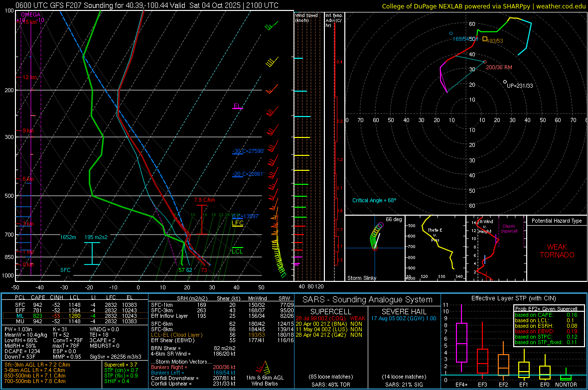Click the STP (cin) = 0.7 value
The width and height of the screenshot is (588, 390).
click(121, 370)
